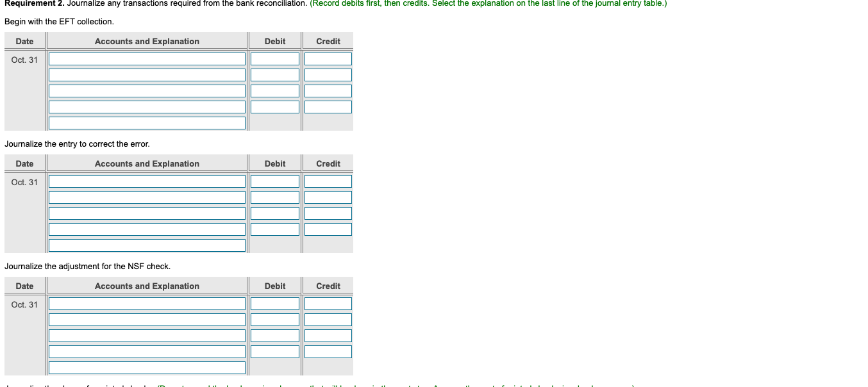Select the explanation line in the NSF check entry

click(x=147, y=367)
